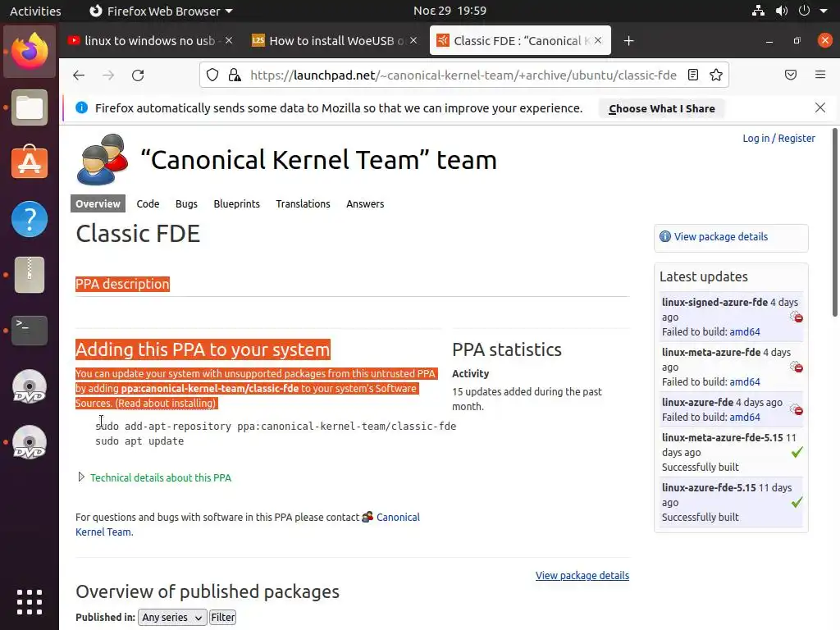Open the system menu arrow in top bar
Image resolution: width=840 pixels, height=630 pixels.
click(824, 11)
